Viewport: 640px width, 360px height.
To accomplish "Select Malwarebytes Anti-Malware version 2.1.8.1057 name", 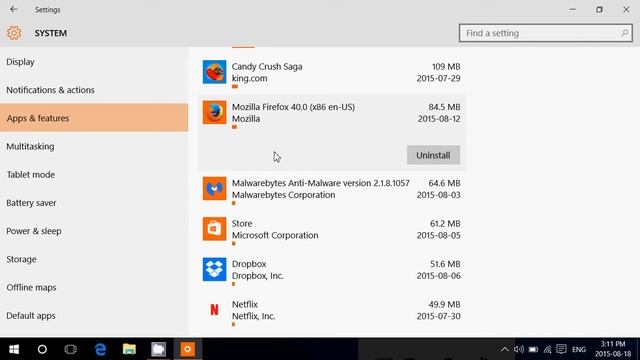I will coord(320,183).
